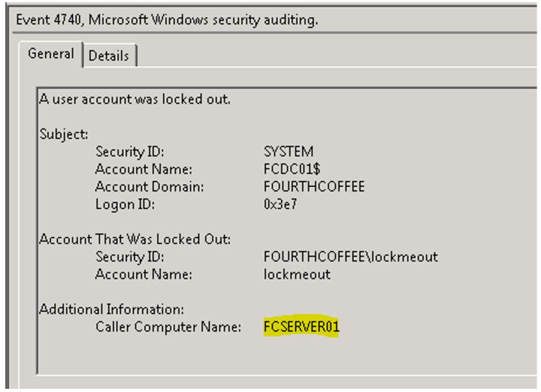Click the 'Additional Information:' heading
The height and width of the screenshot is (392, 541).
[x=111, y=309]
